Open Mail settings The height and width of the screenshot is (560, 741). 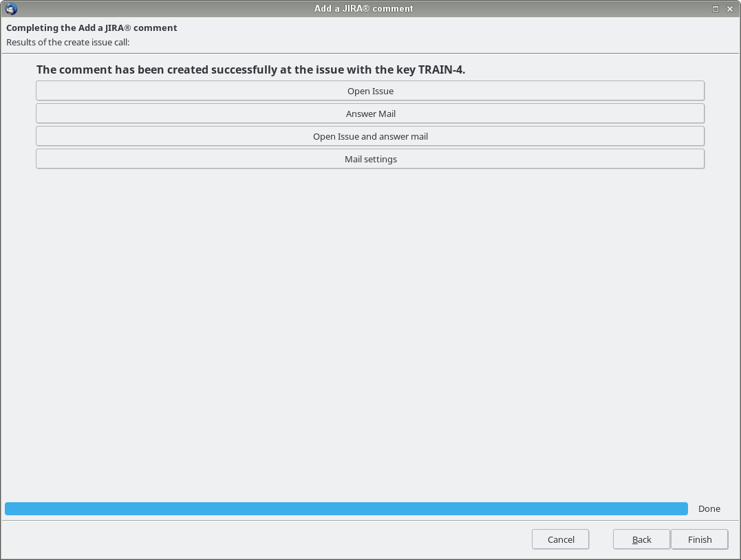click(370, 159)
